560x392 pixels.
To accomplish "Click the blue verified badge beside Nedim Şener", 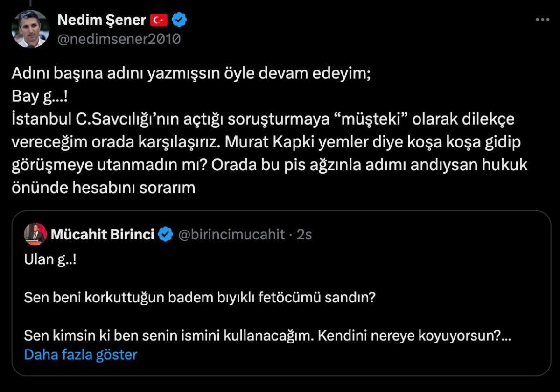I will pos(180,20).
